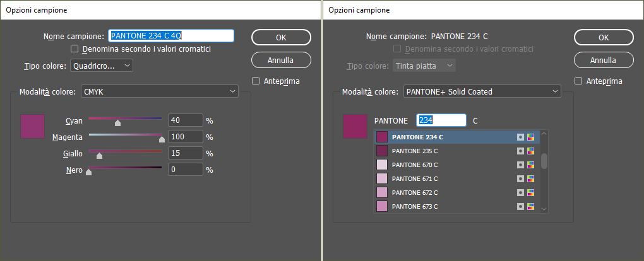Click spot color icon in PANTONE 670 C row
The image size is (644, 261).
(x=520, y=165)
